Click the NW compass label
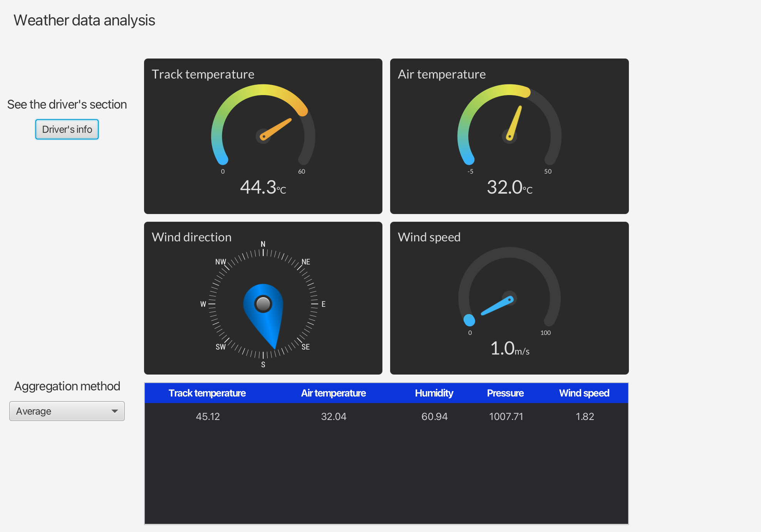Viewport: 761px width, 532px height. click(221, 262)
